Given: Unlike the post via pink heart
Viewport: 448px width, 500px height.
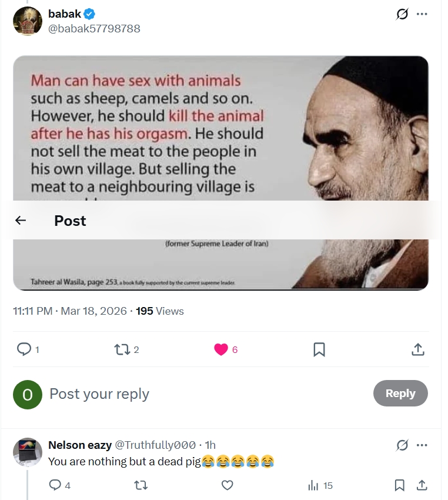Looking at the screenshot, I should tap(221, 349).
